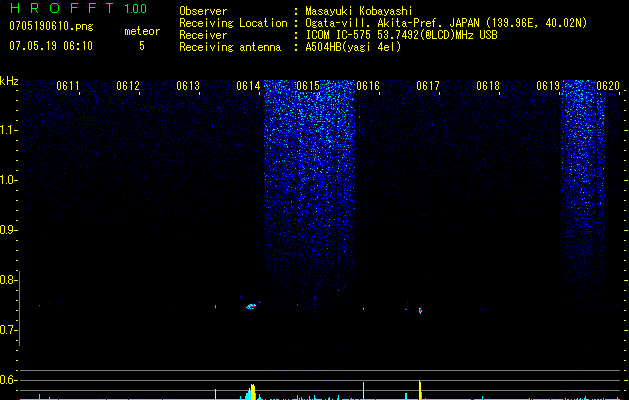The width and height of the screenshot is (629, 400).
Task: Click the 1.0 kHz frequency axis label
Action: [x=7, y=180]
